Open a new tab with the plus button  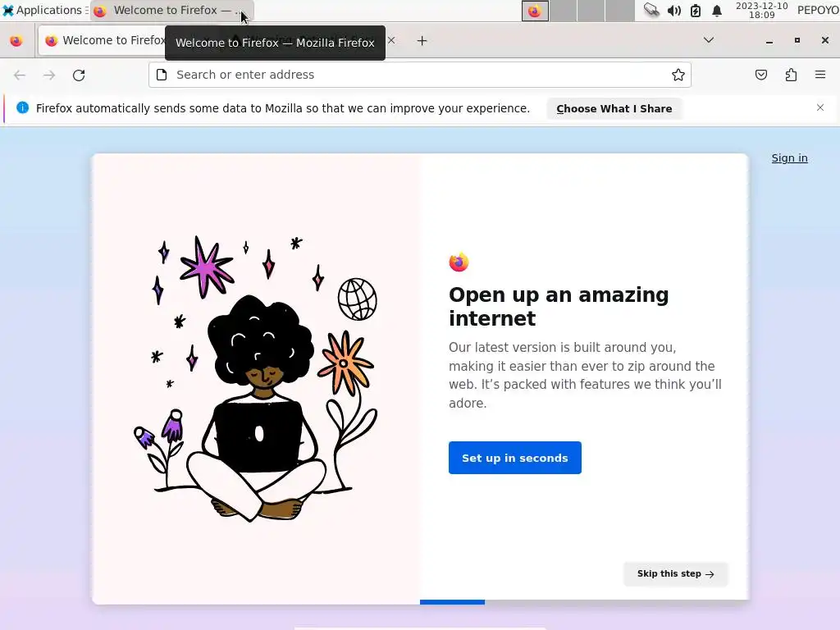coord(422,41)
